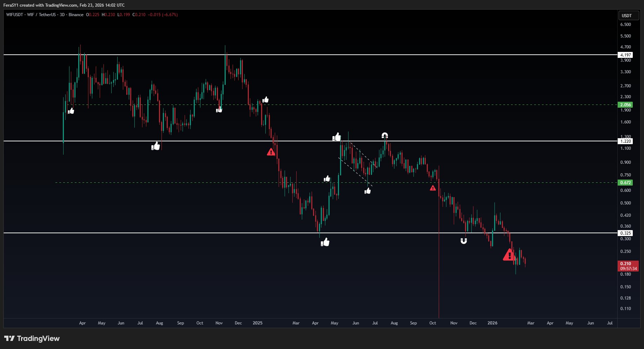Click the high value H0.230

[x=108, y=15]
